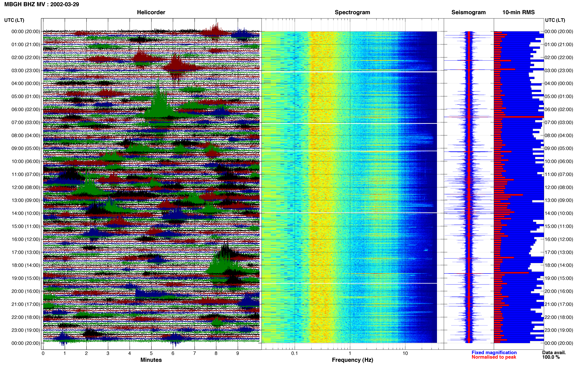Click Helicorder time label '16:00 (12:00)'
588x368 pixels.
pos(26,239)
